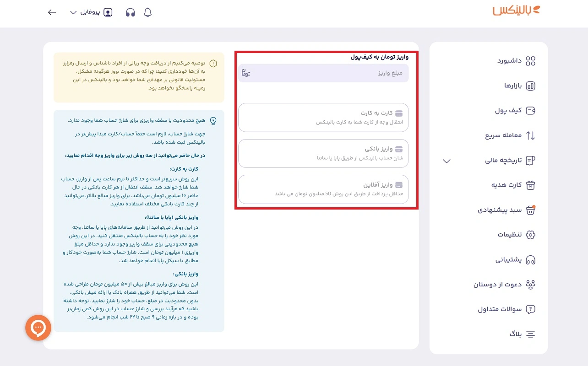588x366 pixels.
Task: Open Markets via the chart icon
Action: point(530,86)
